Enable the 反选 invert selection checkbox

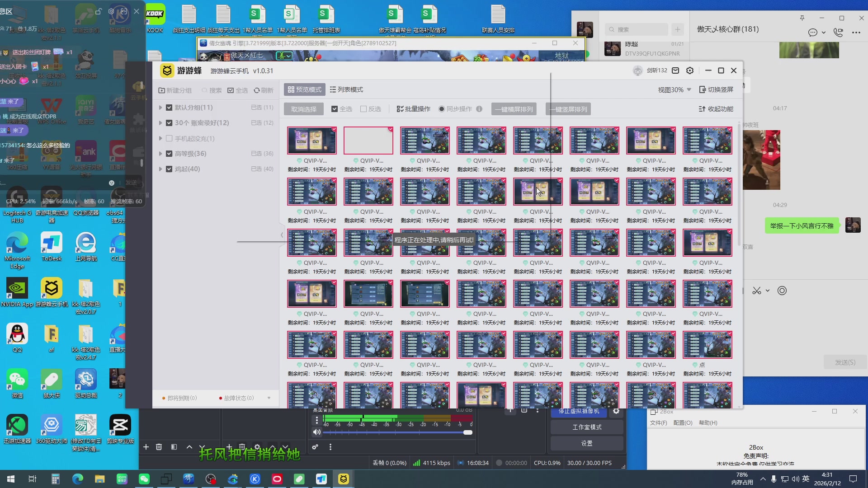363,109
